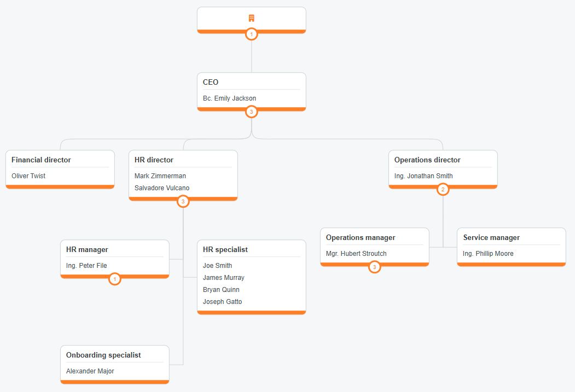Screen dimensions: 575x392
Task: Expand the HR manager's subordinate counter
Action: (x=115, y=279)
